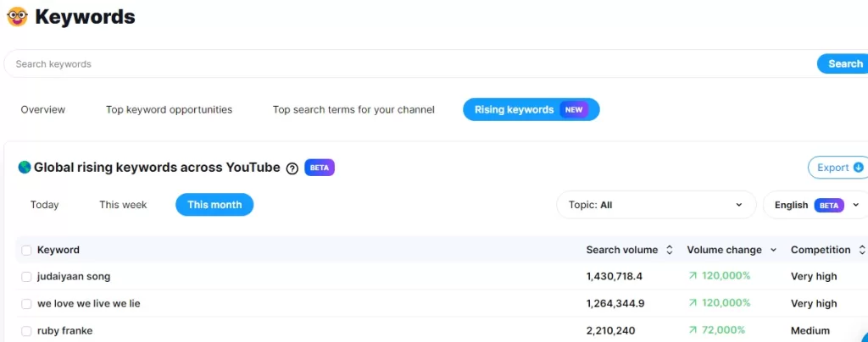The width and height of the screenshot is (868, 342).
Task: Click the judaiyaan song keyword
Action: coord(74,276)
